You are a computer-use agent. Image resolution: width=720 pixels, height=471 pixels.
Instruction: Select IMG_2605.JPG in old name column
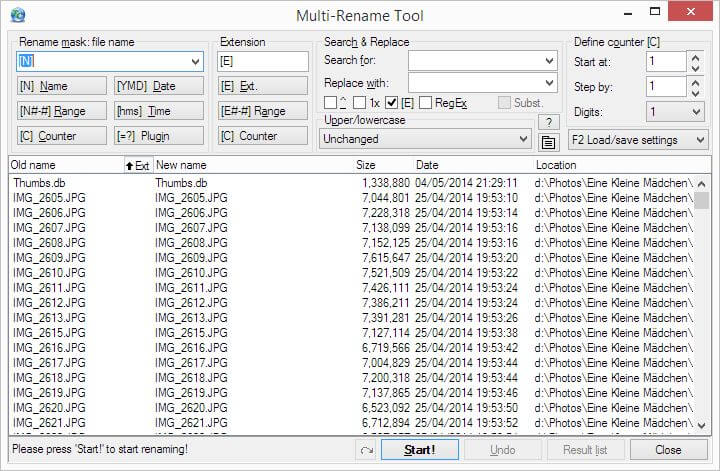pos(49,198)
